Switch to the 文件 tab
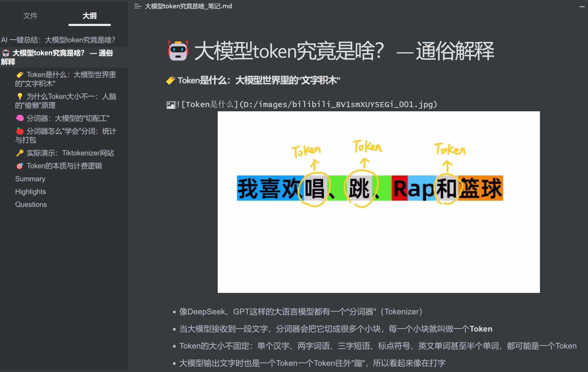 tap(30, 16)
